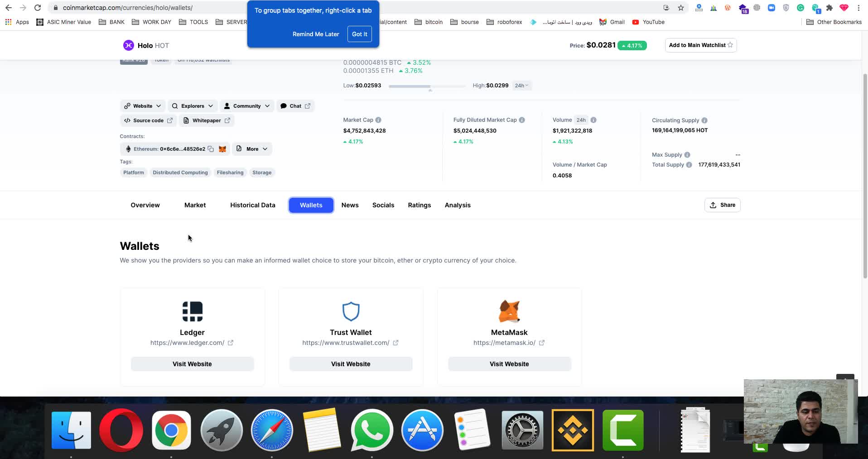Copy the Ethereum contract address
The height and width of the screenshot is (459, 868).
click(211, 149)
